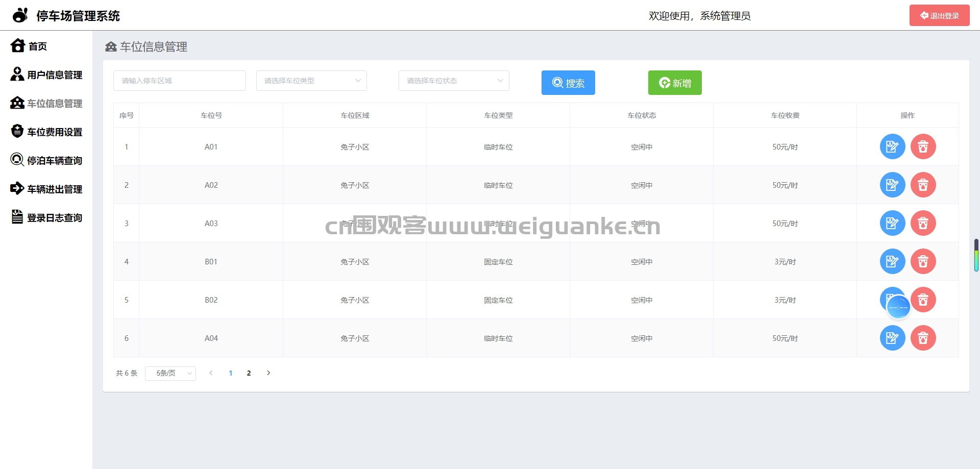
Task: Open the 5条/页 page size dropdown
Action: tap(170, 374)
